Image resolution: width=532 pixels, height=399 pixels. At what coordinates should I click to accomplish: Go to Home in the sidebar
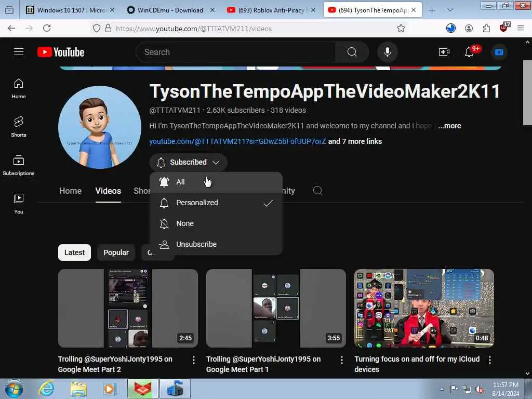tap(19, 88)
